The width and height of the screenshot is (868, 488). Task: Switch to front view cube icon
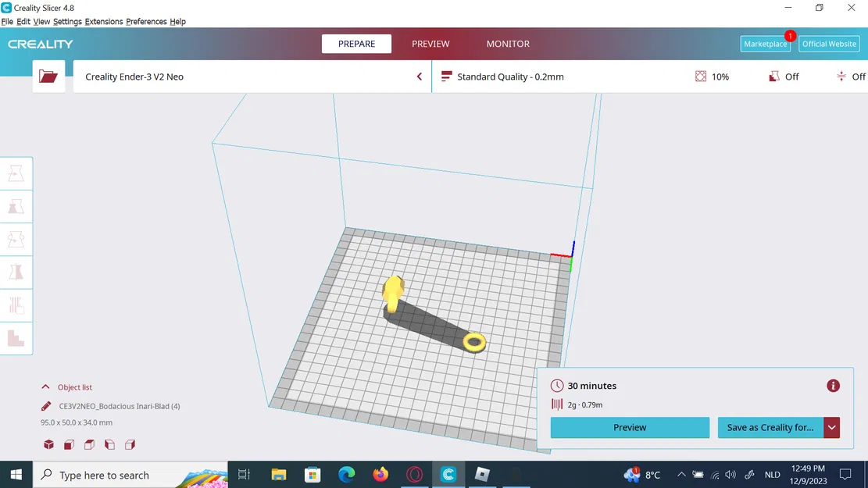[70, 444]
